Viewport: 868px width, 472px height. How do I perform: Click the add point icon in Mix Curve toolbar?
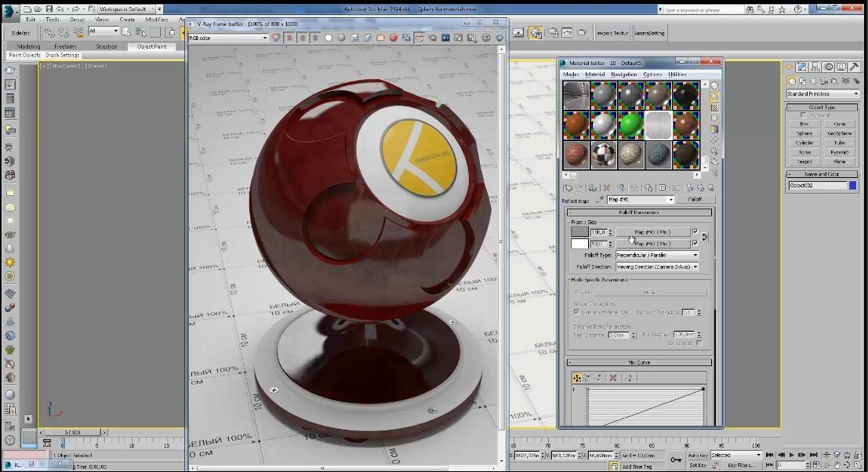click(x=599, y=378)
